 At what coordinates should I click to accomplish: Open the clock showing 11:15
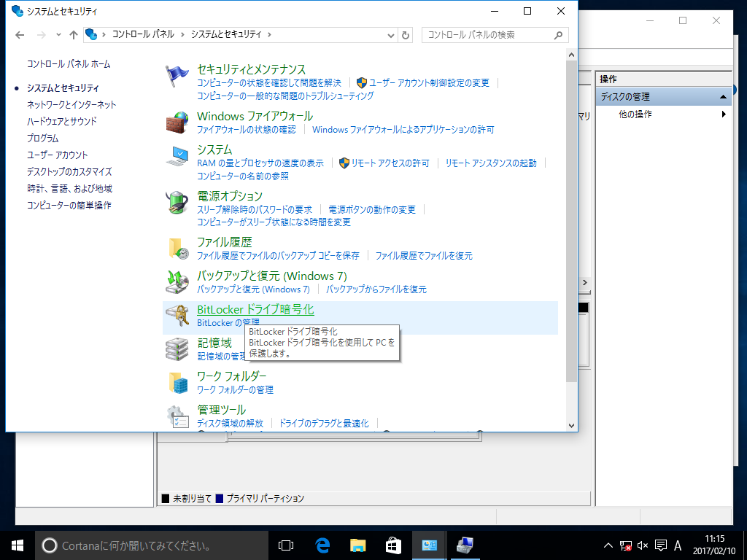click(715, 545)
